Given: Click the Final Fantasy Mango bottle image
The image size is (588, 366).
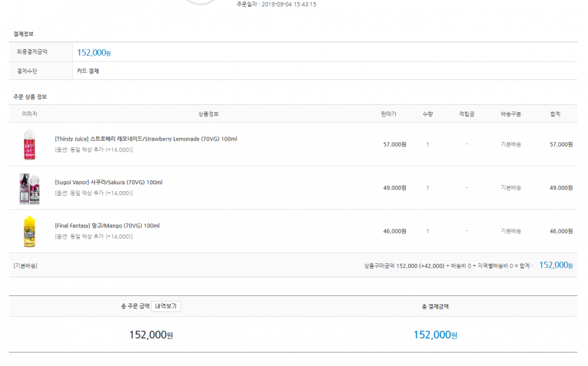Looking at the screenshot, I should tap(30, 231).
